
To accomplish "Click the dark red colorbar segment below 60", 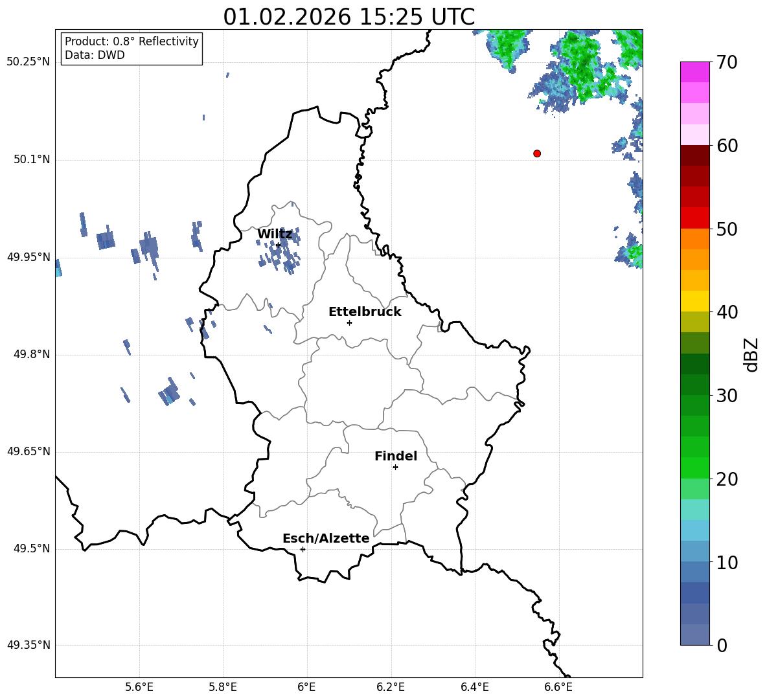I will (x=695, y=155).
